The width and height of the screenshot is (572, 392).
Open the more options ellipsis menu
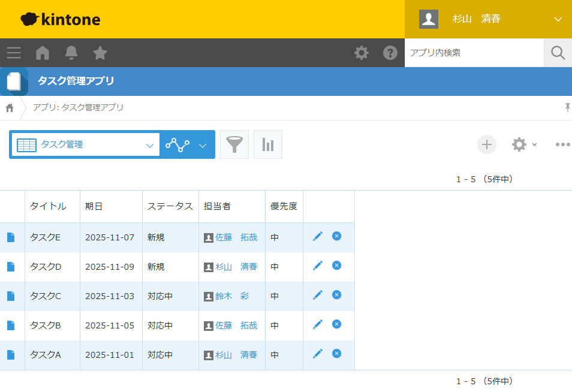pyautogui.click(x=562, y=144)
